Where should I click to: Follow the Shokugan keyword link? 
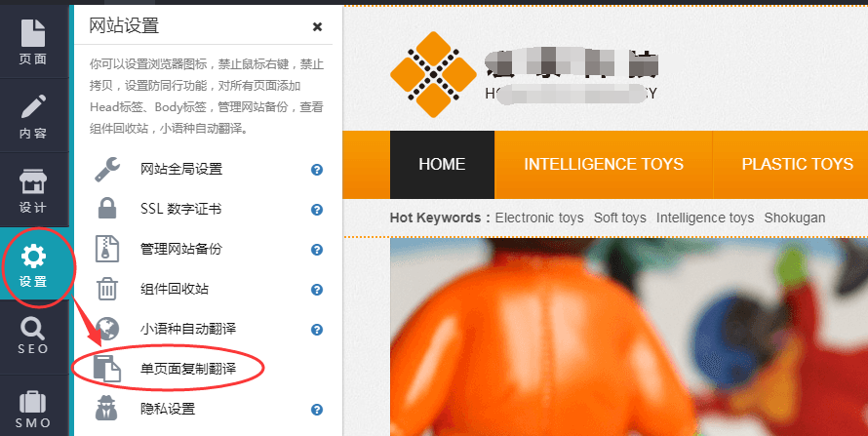tap(795, 218)
